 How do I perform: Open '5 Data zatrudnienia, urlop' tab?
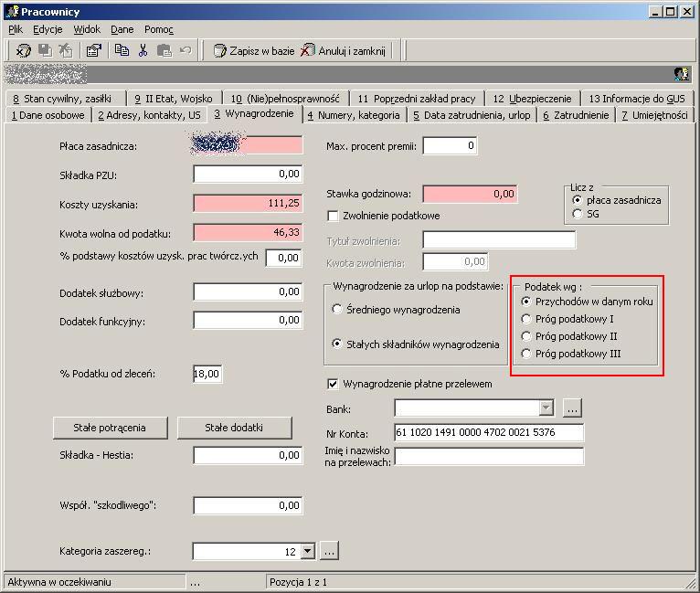[x=472, y=115]
